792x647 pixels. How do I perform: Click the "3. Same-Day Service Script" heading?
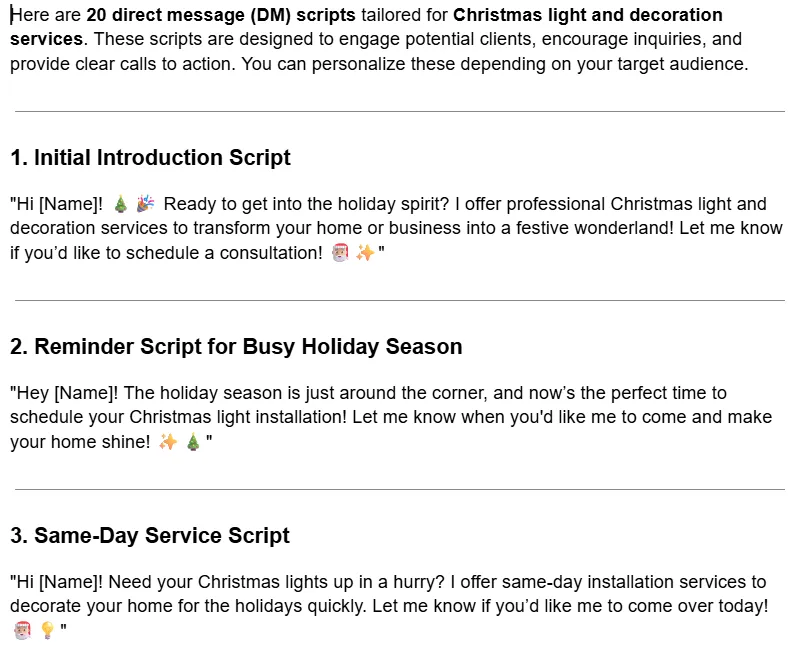coord(150,535)
